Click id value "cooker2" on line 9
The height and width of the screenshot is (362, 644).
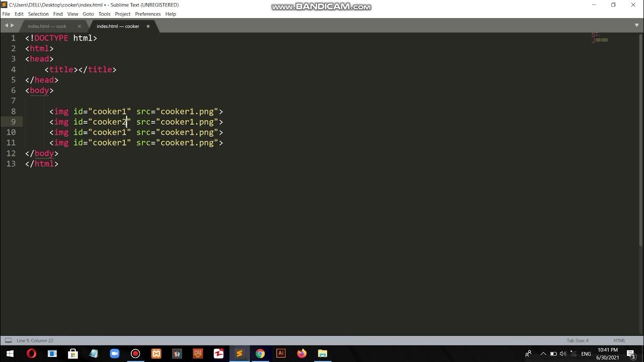tap(109, 122)
